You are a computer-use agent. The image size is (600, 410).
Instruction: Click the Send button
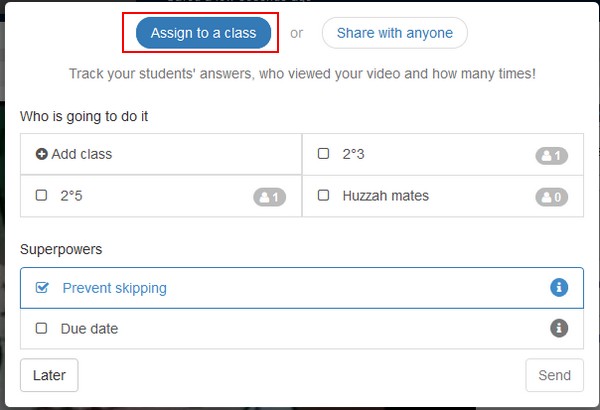554,375
